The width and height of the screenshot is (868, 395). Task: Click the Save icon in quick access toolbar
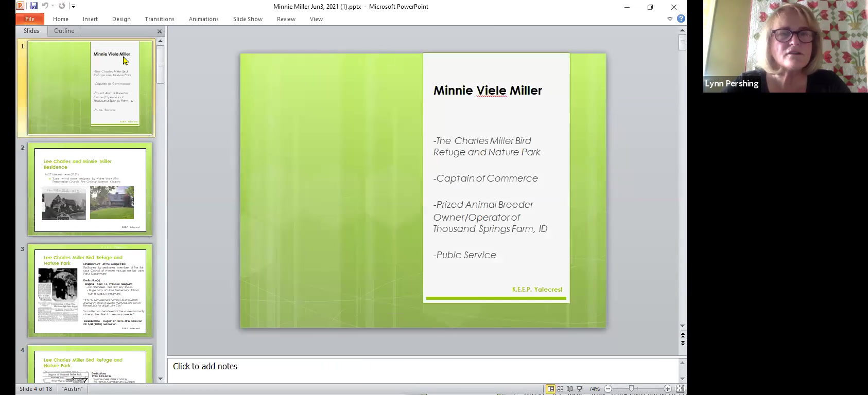pos(34,6)
